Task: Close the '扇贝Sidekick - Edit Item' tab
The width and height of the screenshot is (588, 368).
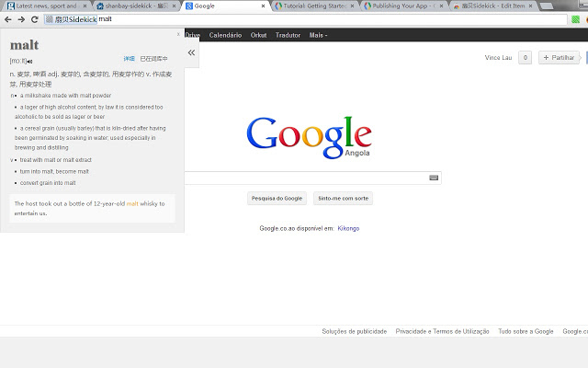Action: pyautogui.click(x=530, y=6)
